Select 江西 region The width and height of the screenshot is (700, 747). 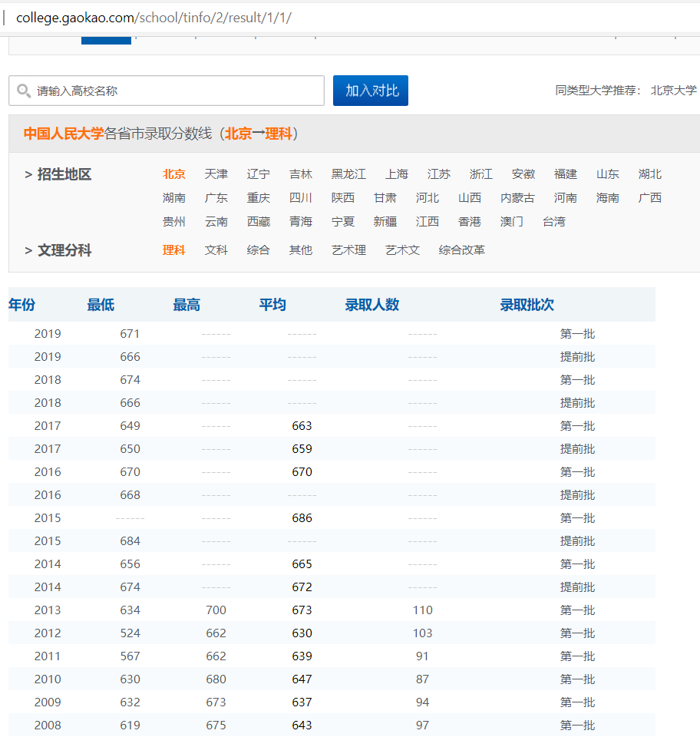coord(428,222)
